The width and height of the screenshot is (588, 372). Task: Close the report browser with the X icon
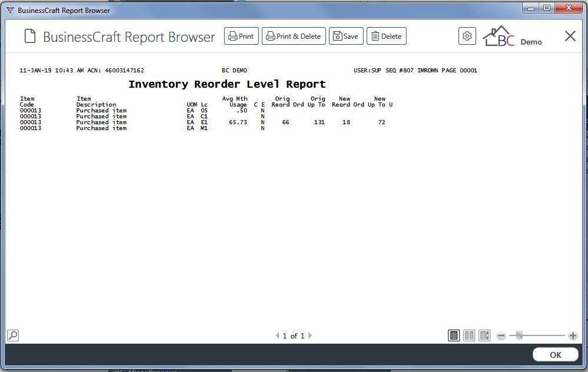click(x=570, y=36)
